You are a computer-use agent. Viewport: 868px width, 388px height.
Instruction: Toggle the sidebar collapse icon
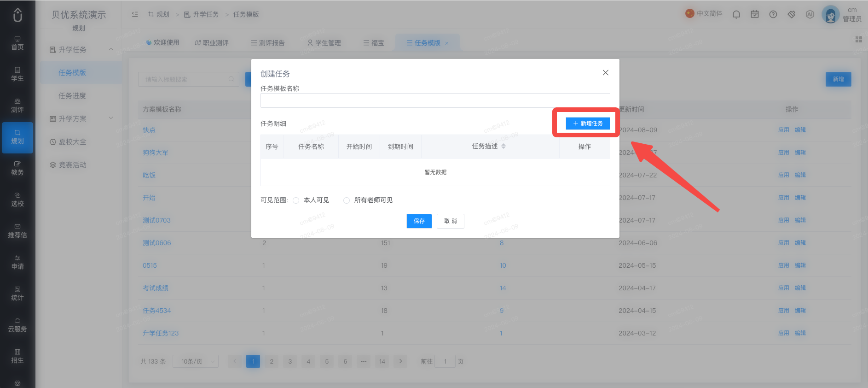click(135, 14)
